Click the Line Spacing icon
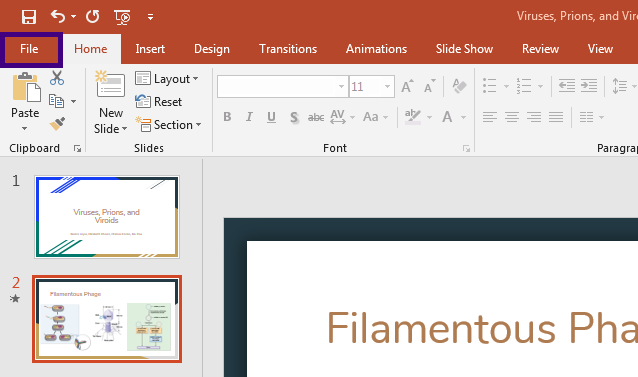This screenshot has height=377, width=638. point(620,86)
